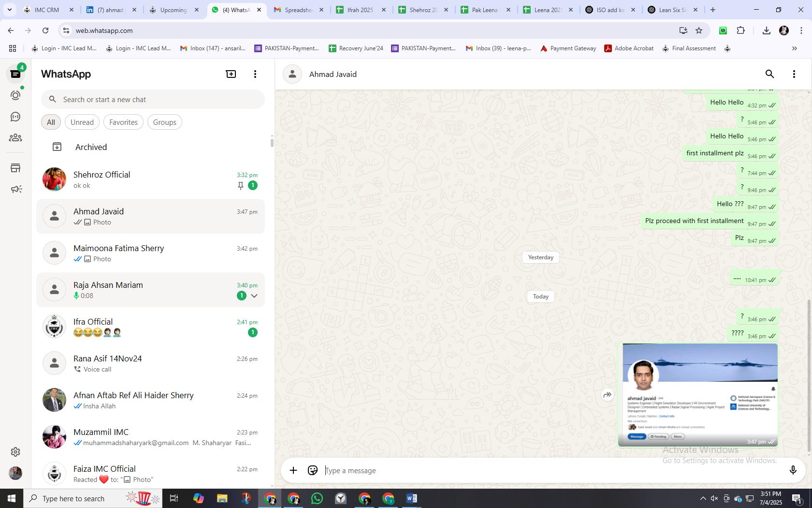Open the Archived chats row
This screenshot has height=508, width=812.
tap(151, 147)
